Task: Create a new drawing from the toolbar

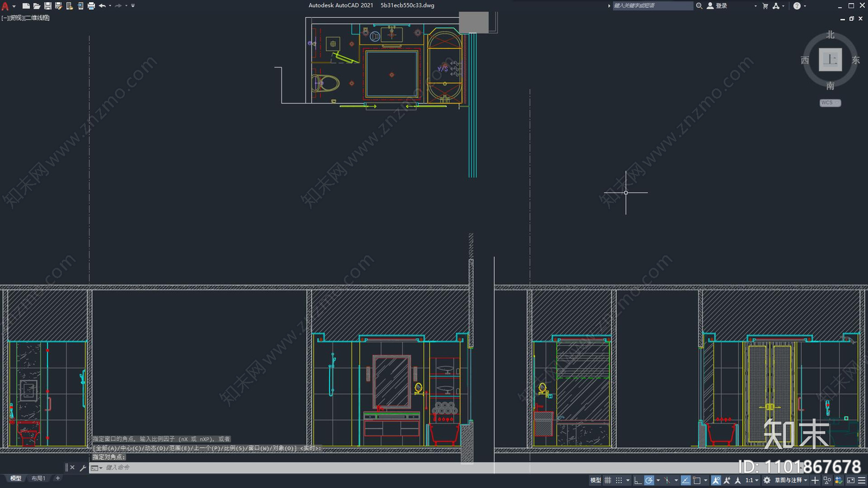Action: point(26,6)
